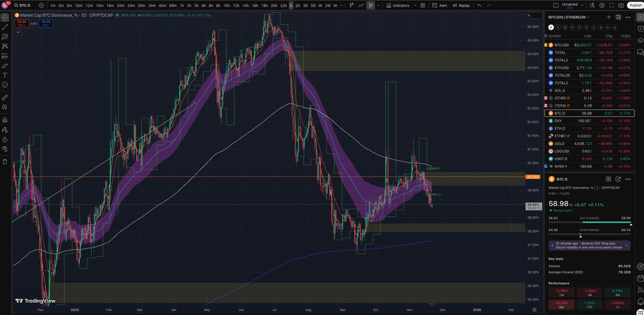Start bar Replay mode
The height and width of the screenshot is (315, 644).
point(461,5)
